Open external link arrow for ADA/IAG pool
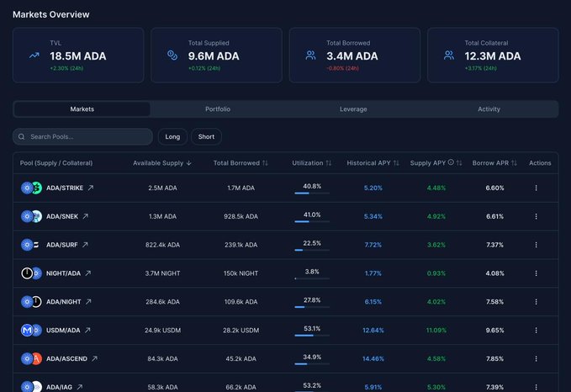 click(80, 387)
